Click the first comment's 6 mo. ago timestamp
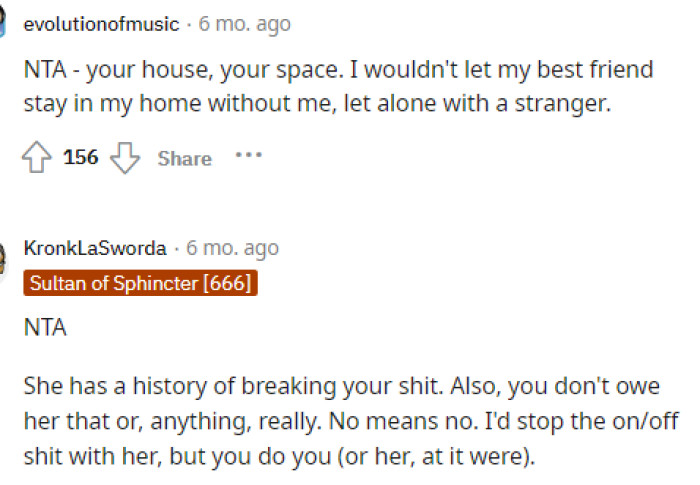This screenshot has width=700, height=485. (x=243, y=23)
